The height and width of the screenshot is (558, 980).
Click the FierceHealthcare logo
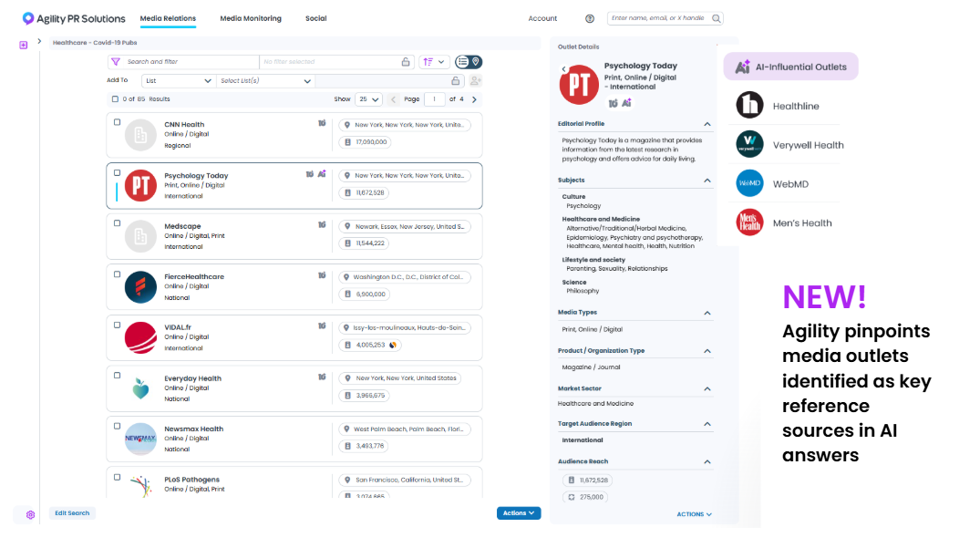coord(140,287)
